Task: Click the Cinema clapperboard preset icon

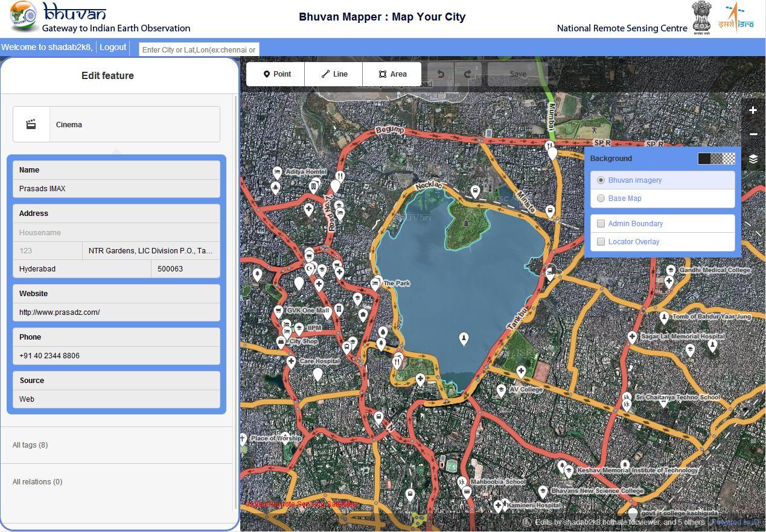Action: [31, 124]
